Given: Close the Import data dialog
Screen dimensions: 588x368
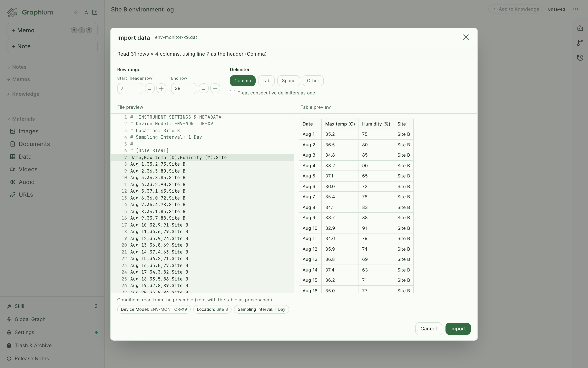Looking at the screenshot, I should coord(466,37).
